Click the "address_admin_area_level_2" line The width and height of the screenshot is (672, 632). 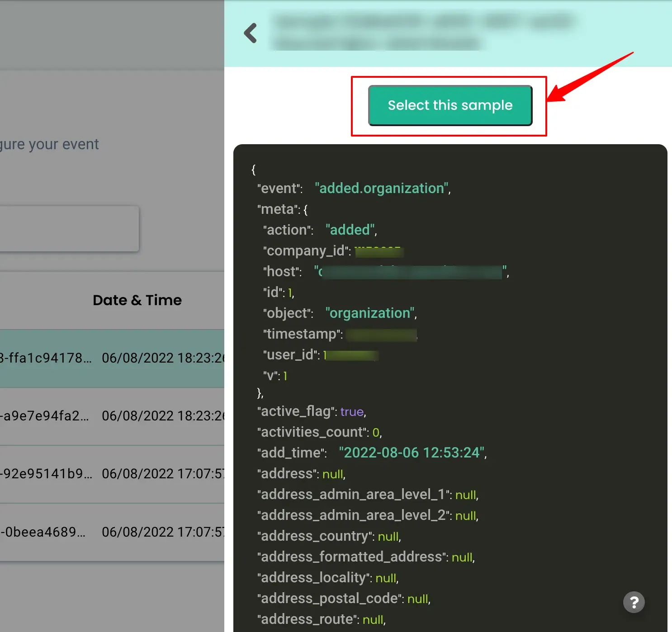pos(368,515)
